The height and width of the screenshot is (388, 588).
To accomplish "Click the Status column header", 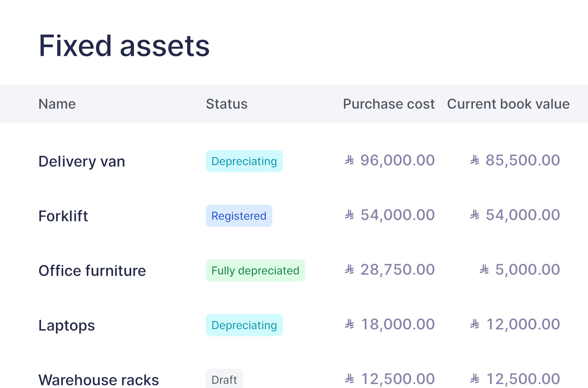I will coord(227,104).
